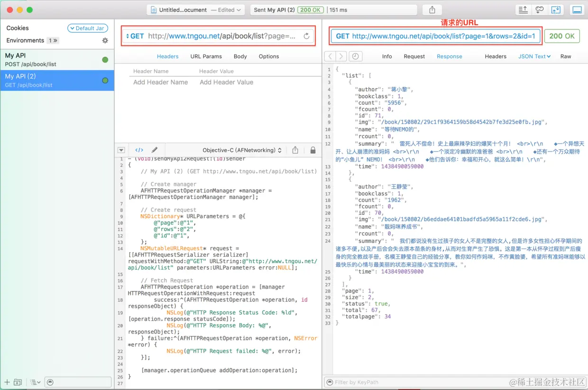Click the lock icon in code generator bar
Viewport: 588px width, 390px height.
click(312, 150)
